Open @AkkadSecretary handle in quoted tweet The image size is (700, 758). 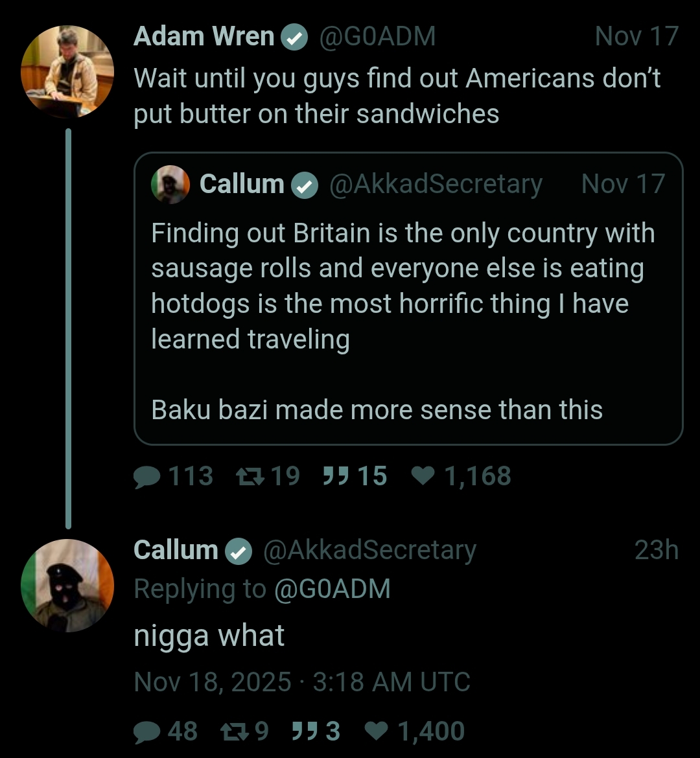(x=436, y=185)
